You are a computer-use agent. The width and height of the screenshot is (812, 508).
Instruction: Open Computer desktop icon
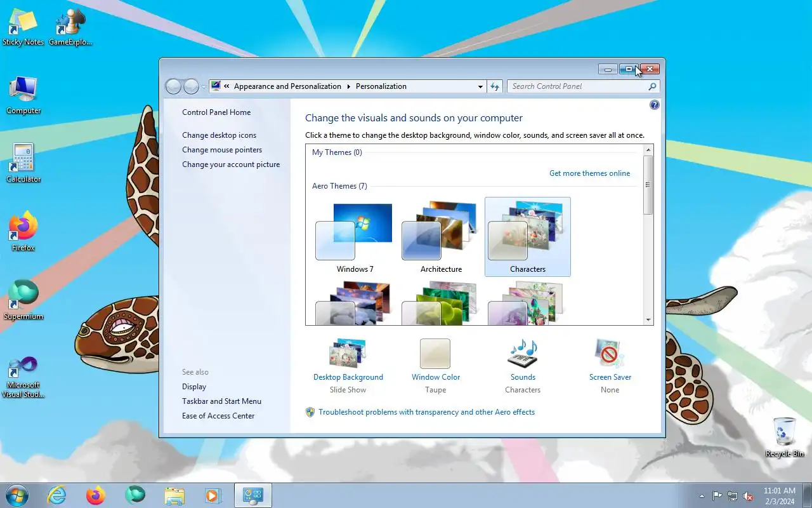[x=23, y=96]
